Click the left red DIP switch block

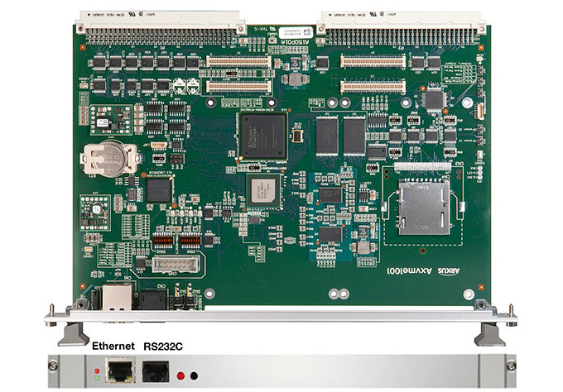click(x=163, y=241)
